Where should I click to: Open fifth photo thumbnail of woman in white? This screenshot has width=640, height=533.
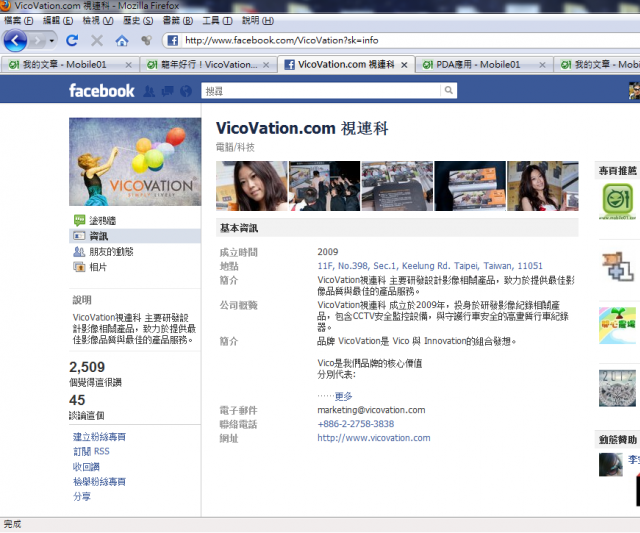point(543,186)
